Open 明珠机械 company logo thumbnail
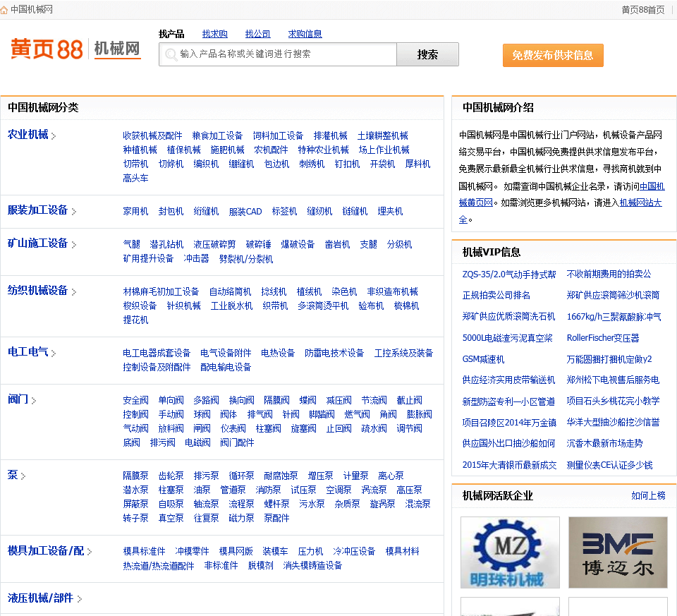 click(x=510, y=552)
